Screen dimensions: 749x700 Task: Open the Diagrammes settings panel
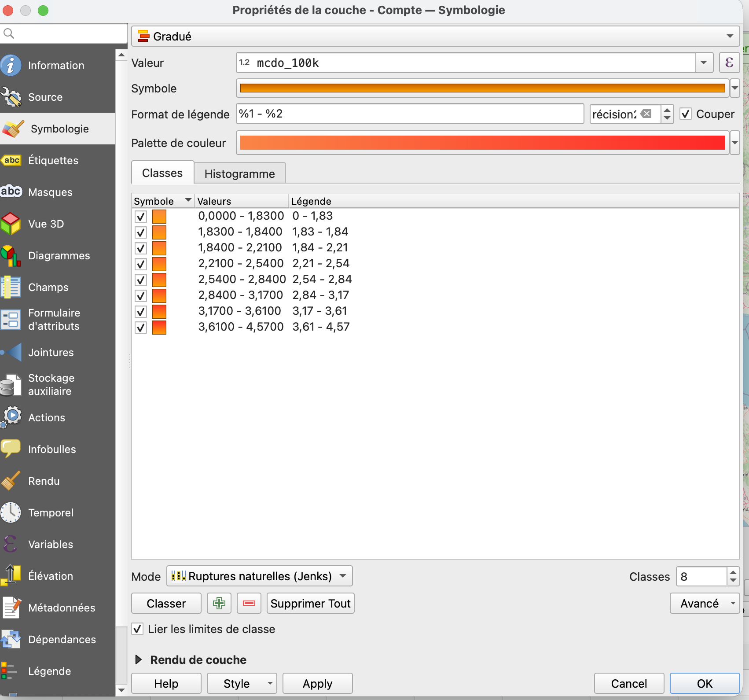point(59,255)
